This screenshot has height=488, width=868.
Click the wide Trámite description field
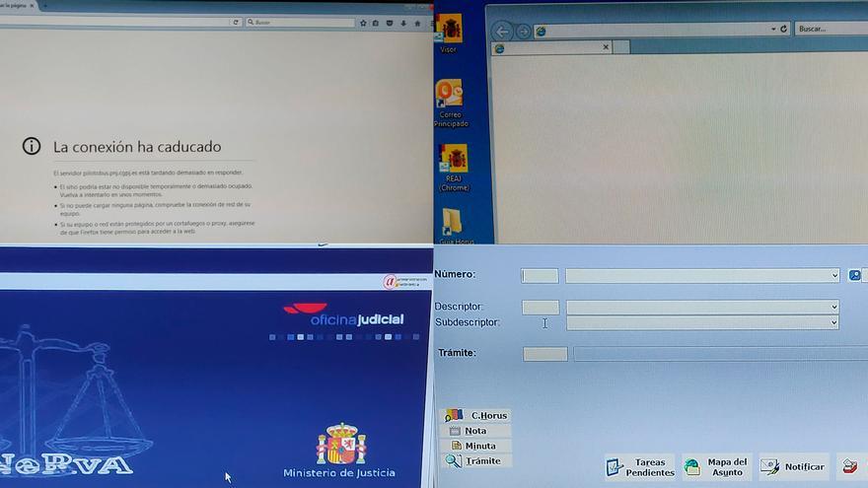point(721,354)
